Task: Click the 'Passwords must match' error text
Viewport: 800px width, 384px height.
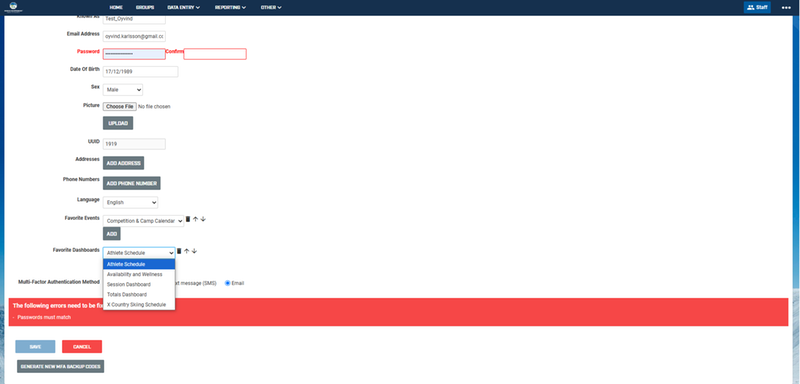Action: 44,317
